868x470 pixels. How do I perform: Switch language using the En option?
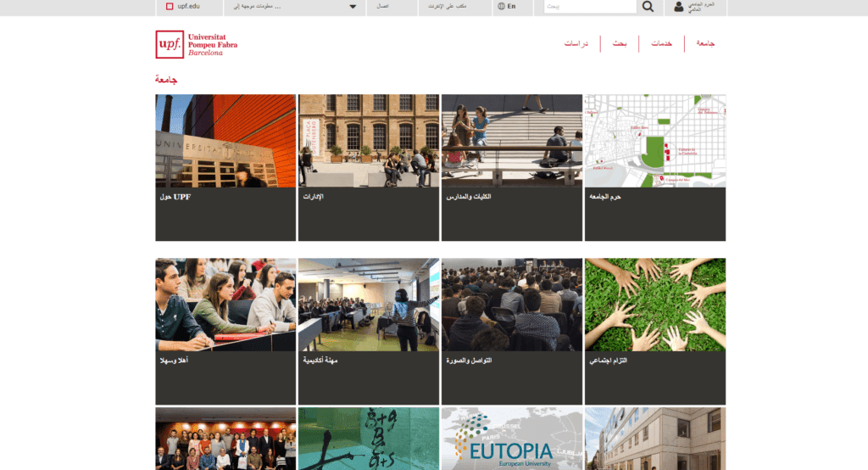click(x=511, y=6)
